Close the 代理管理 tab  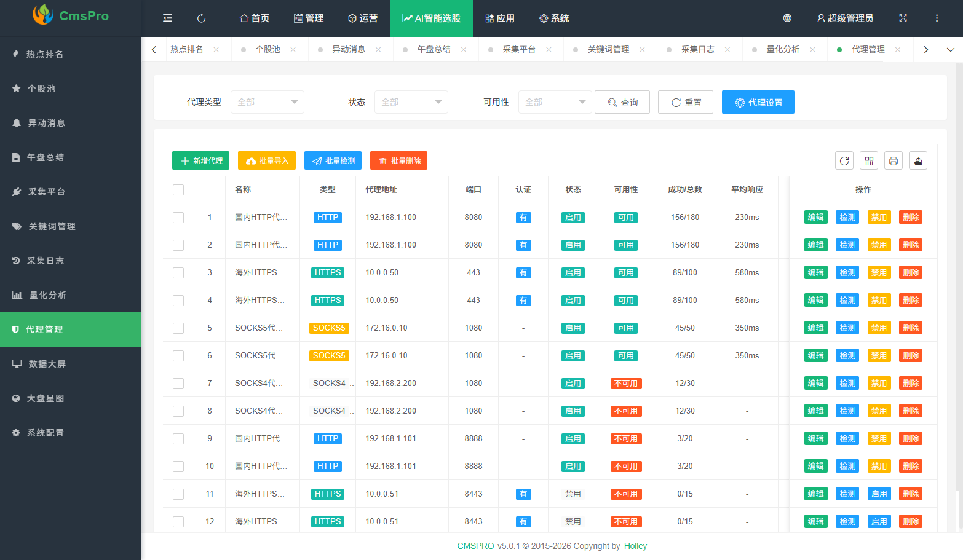point(898,50)
